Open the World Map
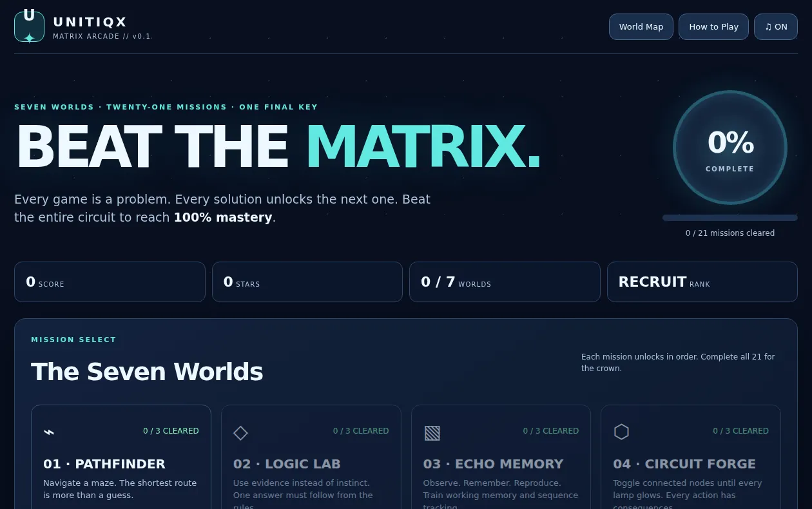The width and height of the screenshot is (812, 509). coord(641,27)
